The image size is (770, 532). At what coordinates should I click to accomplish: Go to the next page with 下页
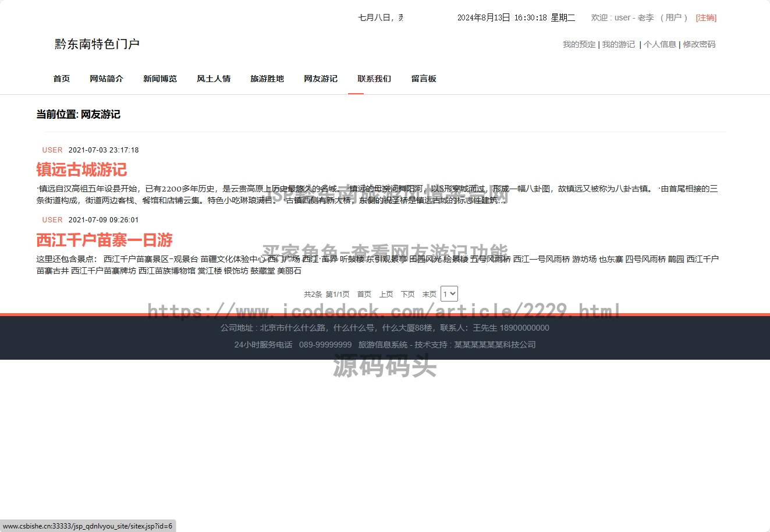pos(408,295)
